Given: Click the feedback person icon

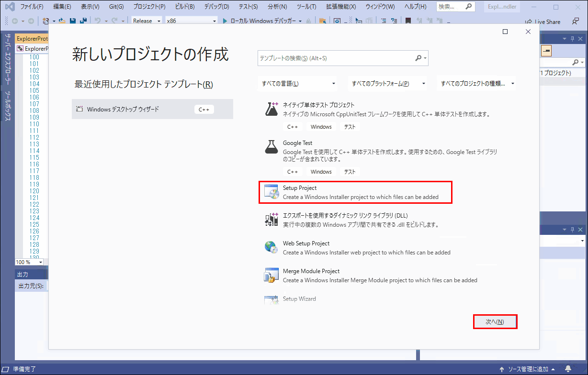Looking at the screenshot, I should [575, 21].
